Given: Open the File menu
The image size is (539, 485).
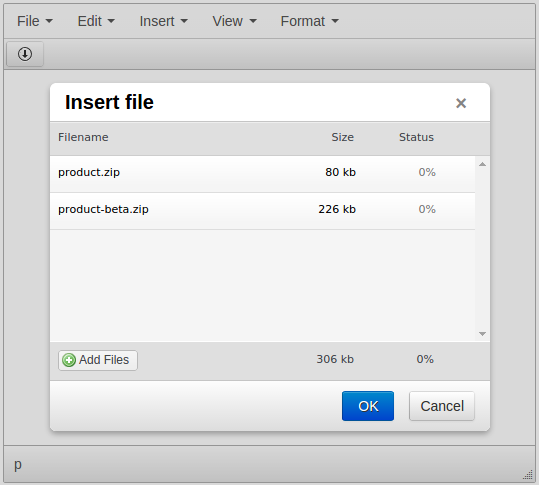Looking at the screenshot, I should tap(35, 21).
